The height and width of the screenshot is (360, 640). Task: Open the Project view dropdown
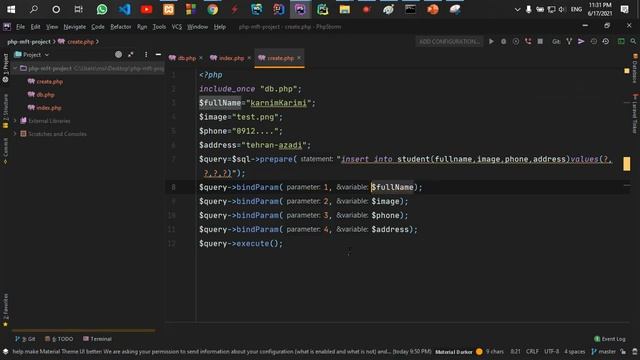pos(32,55)
